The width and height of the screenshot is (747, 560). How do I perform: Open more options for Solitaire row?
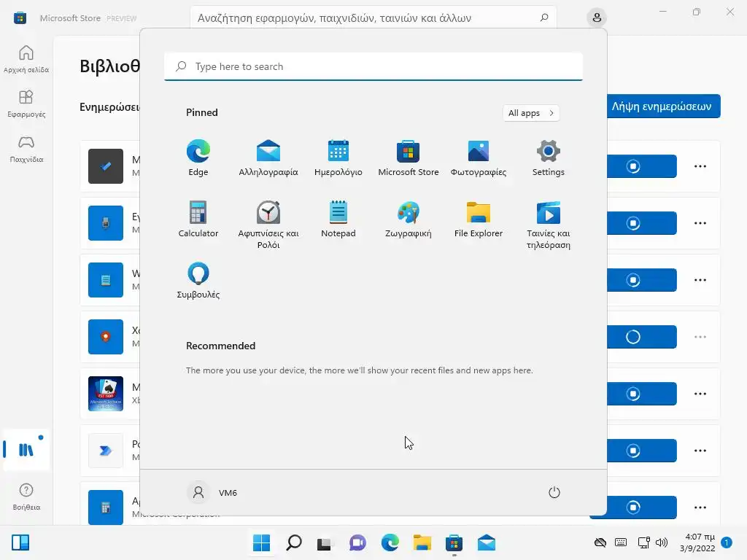pos(700,394)
